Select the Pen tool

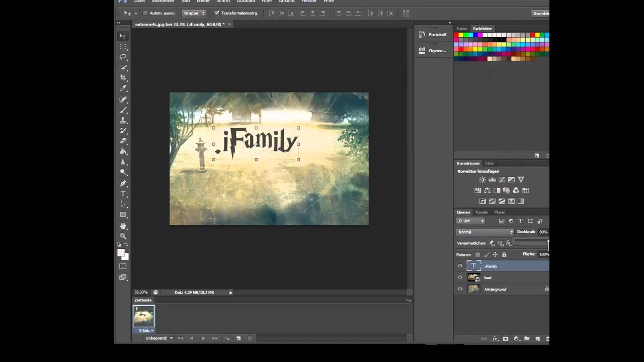[123, 184]
